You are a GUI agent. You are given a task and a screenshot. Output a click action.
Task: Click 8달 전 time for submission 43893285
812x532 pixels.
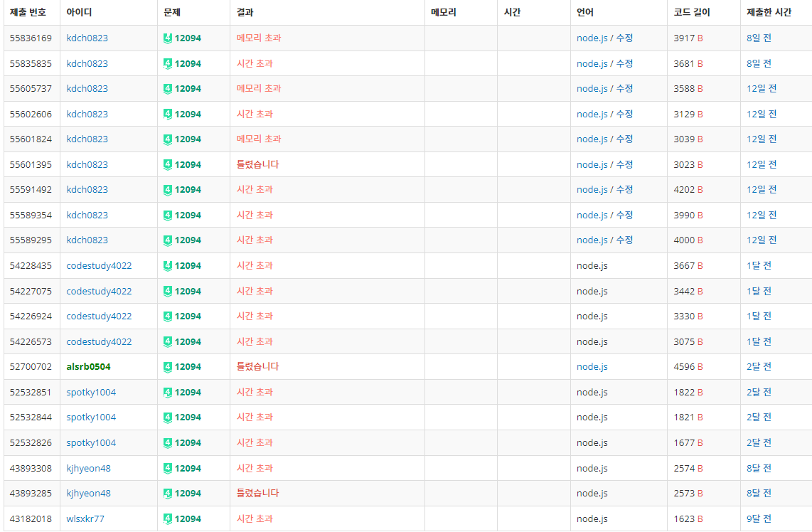759,493
